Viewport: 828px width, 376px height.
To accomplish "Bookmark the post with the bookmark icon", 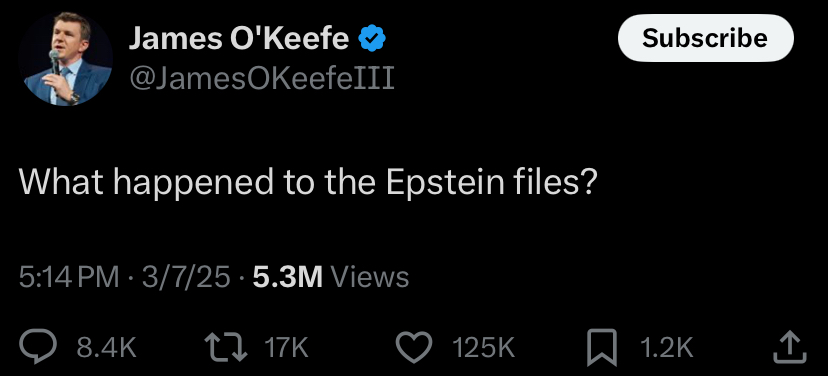I will [603, 347].
